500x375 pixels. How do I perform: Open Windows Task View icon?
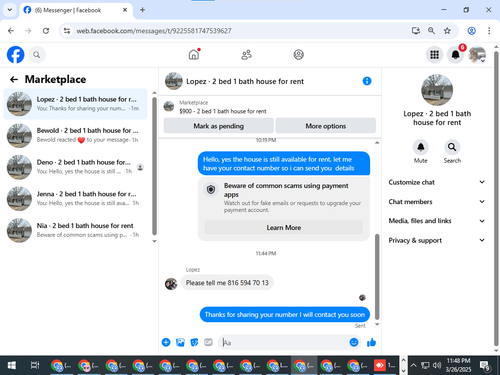point(35,365)
